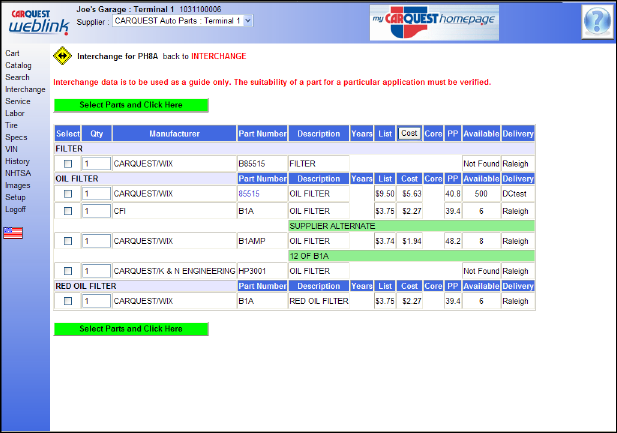Check the RED OIL FILTER row checkbox
Image resolution: width=617 pixels, height=433 pixels.
pyautogui.click(x=68, y=301)
